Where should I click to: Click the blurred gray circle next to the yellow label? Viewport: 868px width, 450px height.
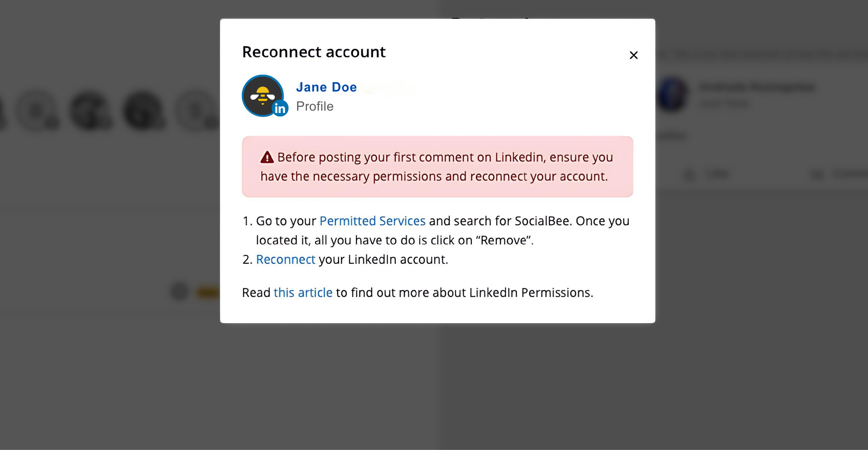click(x=179, y=291)
